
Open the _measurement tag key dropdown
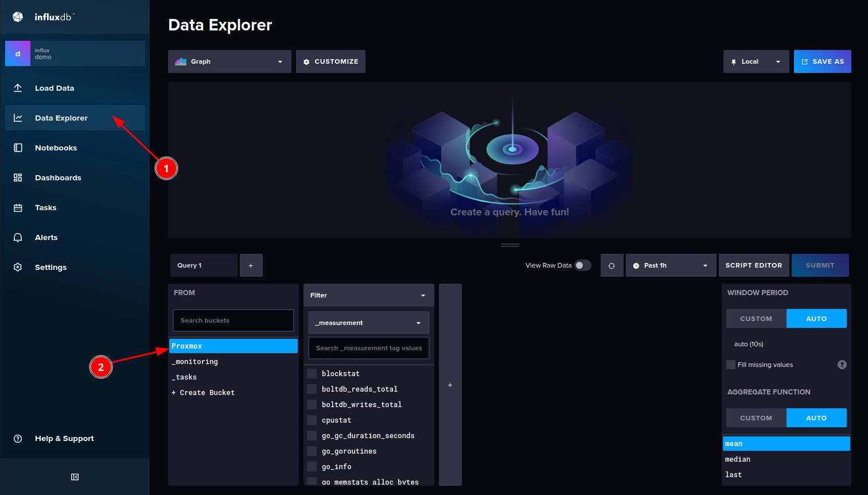pyautogui.click(x=368, y=323)
